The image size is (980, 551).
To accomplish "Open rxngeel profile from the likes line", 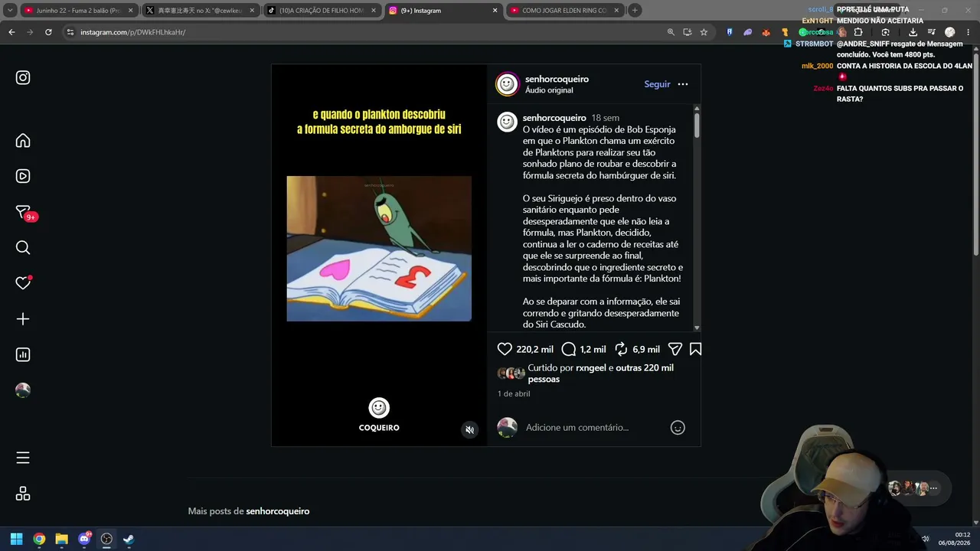I will pos(591,368).
